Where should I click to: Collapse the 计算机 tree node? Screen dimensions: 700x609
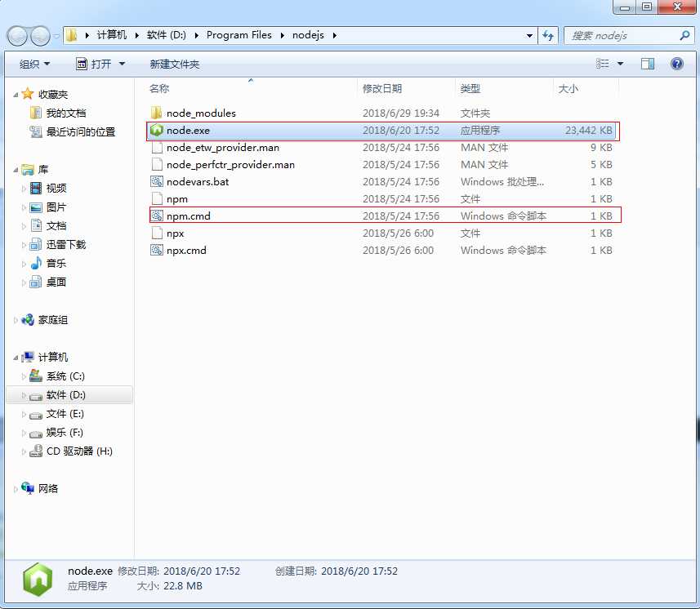(16, 358)
